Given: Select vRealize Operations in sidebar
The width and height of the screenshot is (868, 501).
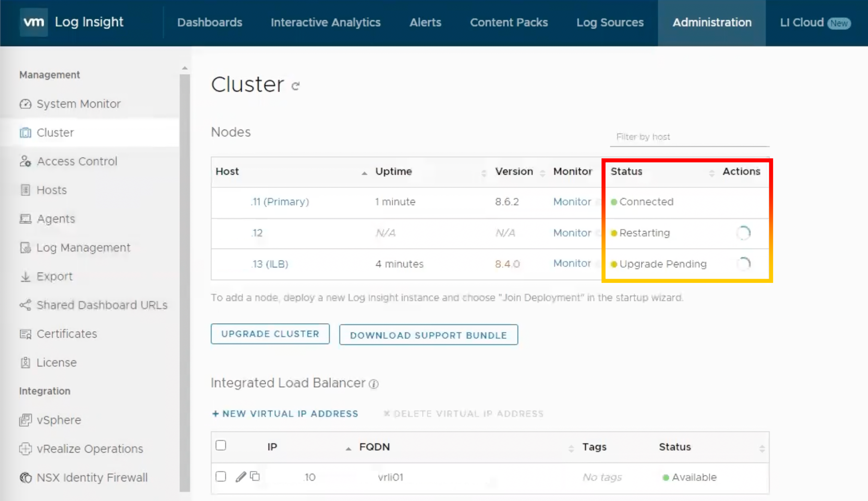Looking at the screenshot, I should 90,449.
